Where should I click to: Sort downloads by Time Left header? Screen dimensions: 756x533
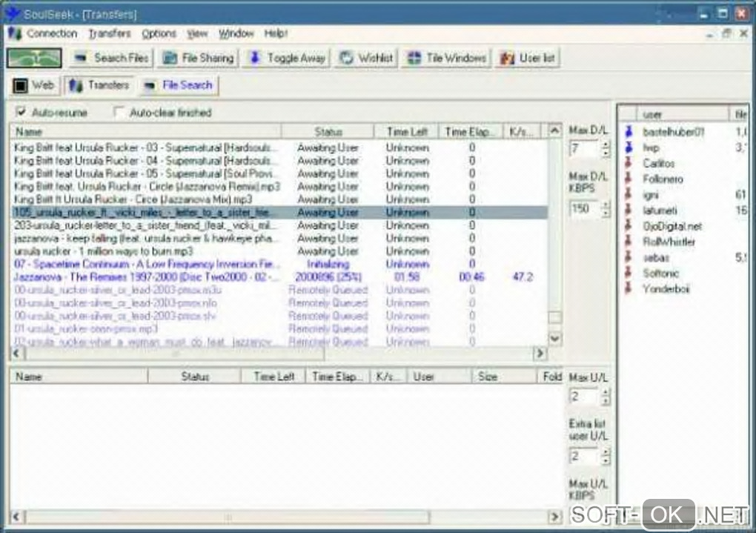[x=406, y=131]
